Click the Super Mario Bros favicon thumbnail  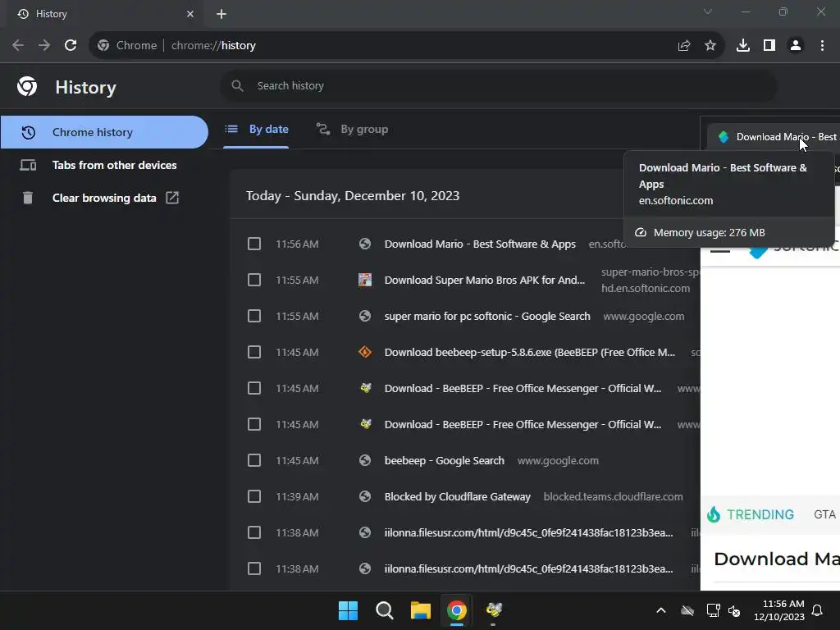tap(365, 280)
